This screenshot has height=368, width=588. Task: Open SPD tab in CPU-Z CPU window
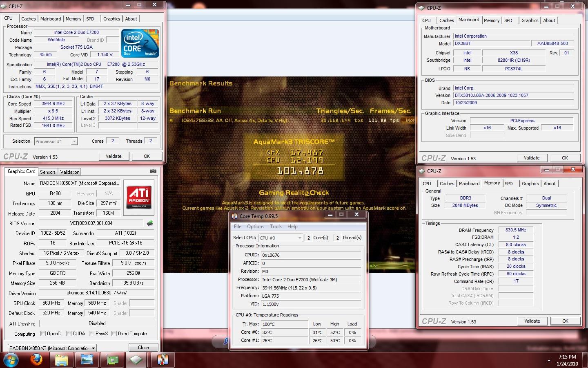(x=90, y=19)
